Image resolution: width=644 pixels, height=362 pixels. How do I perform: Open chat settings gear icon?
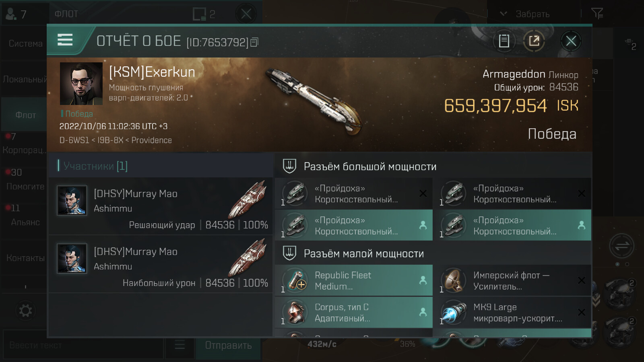click(x=25, y=311)
